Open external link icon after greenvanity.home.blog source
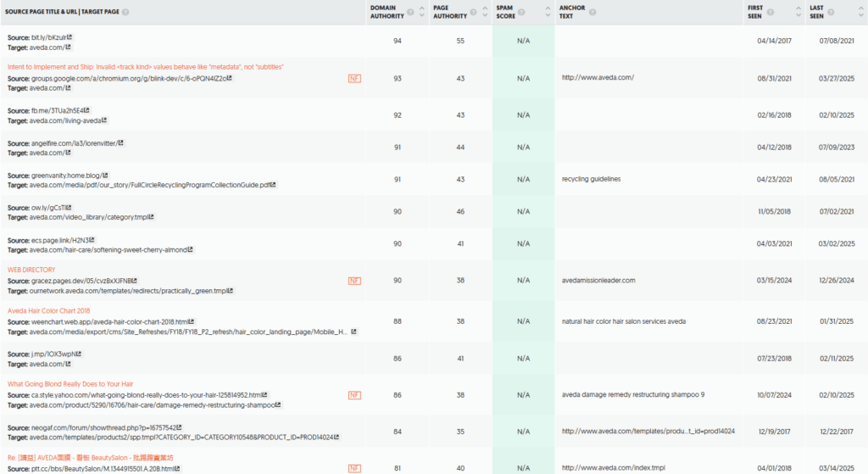The height and width of the screenshot is (474, 868). pos(105,175)
